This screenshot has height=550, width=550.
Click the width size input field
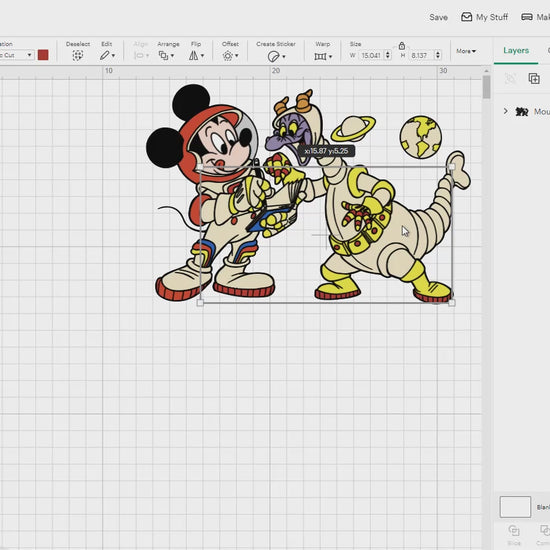[371, 55]
